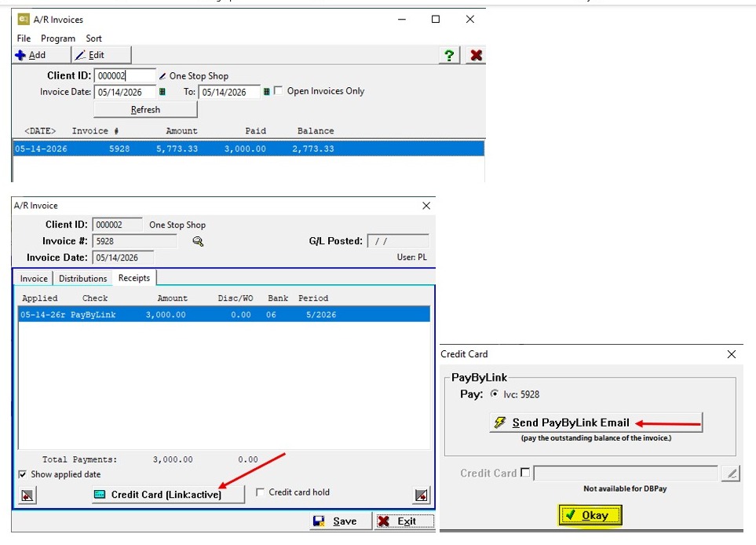Click the pencil icon beside One Stop Shop
Viewport: 756px width, 545px height.
point(163,76)
